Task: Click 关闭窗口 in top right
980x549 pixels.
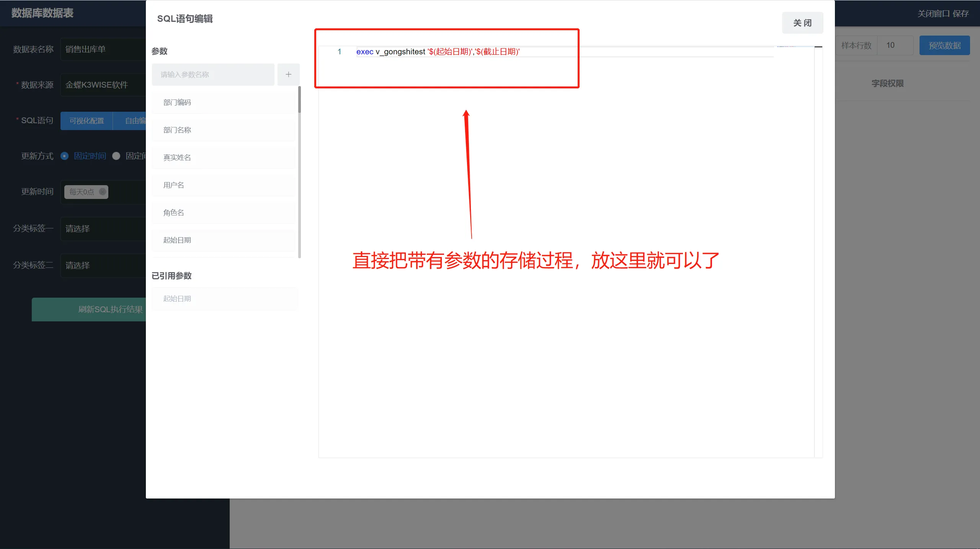Action: coord(933,14)
